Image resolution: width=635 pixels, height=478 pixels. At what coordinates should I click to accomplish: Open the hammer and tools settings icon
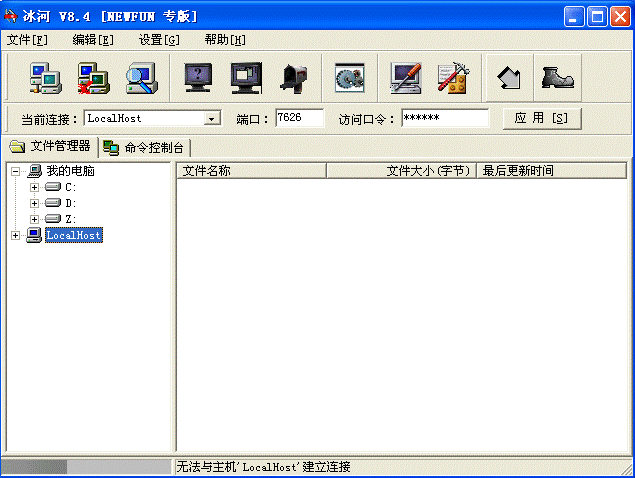click(x=453, y=78)
